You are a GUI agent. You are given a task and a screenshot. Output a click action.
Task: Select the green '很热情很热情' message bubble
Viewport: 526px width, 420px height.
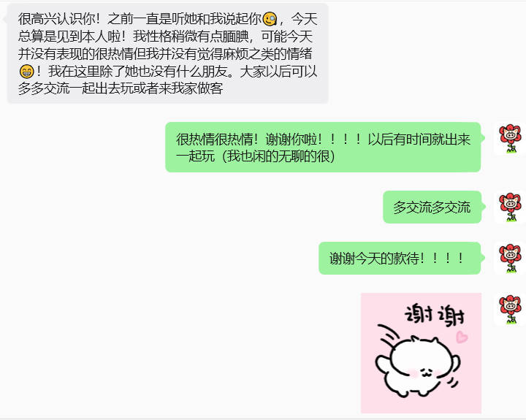(x=323, y=148)
